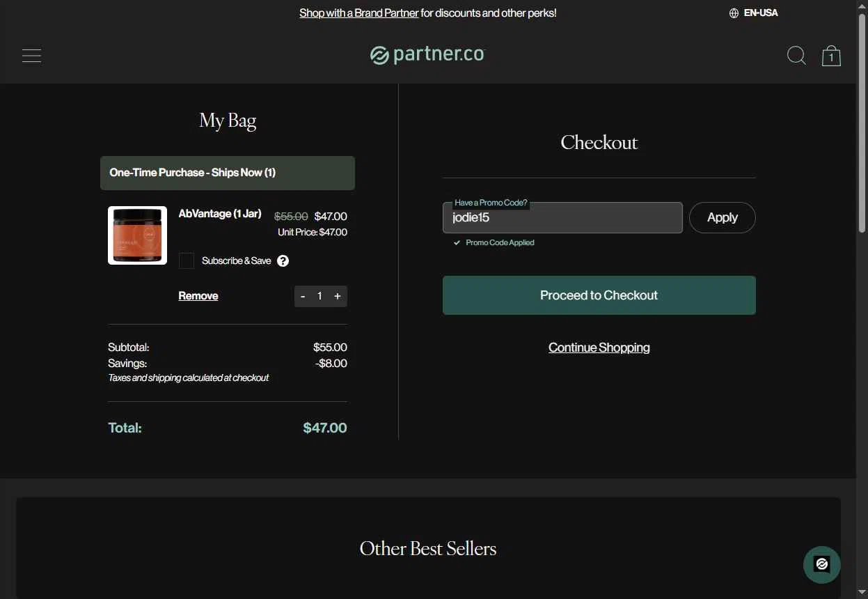Click the quantity value 1 in the stepper
Screen dimensions: 868x599
(319, 296)
